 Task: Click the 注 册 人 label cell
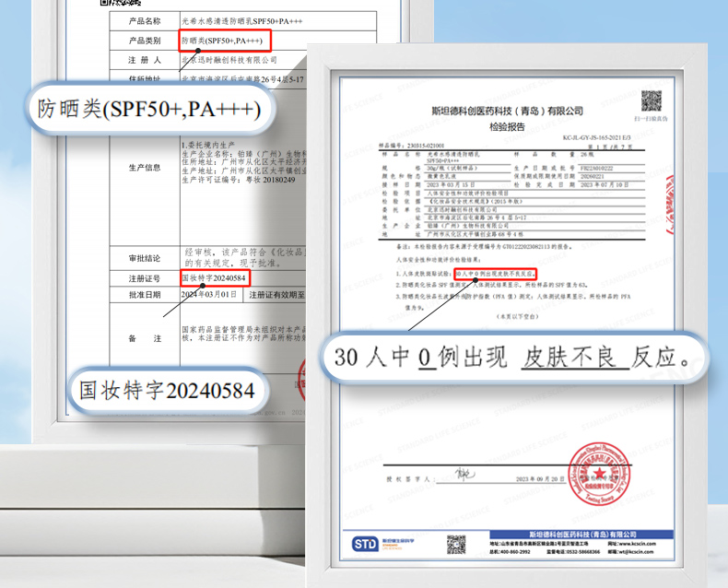point(145,61)
